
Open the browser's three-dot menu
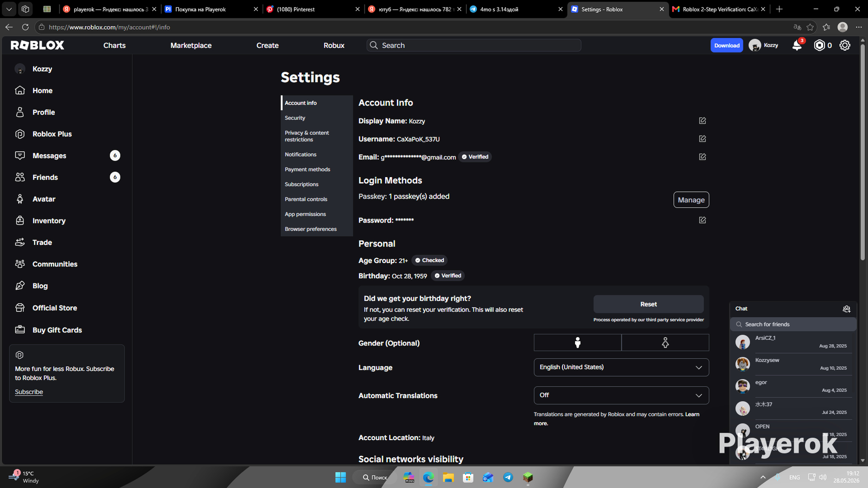859,27
